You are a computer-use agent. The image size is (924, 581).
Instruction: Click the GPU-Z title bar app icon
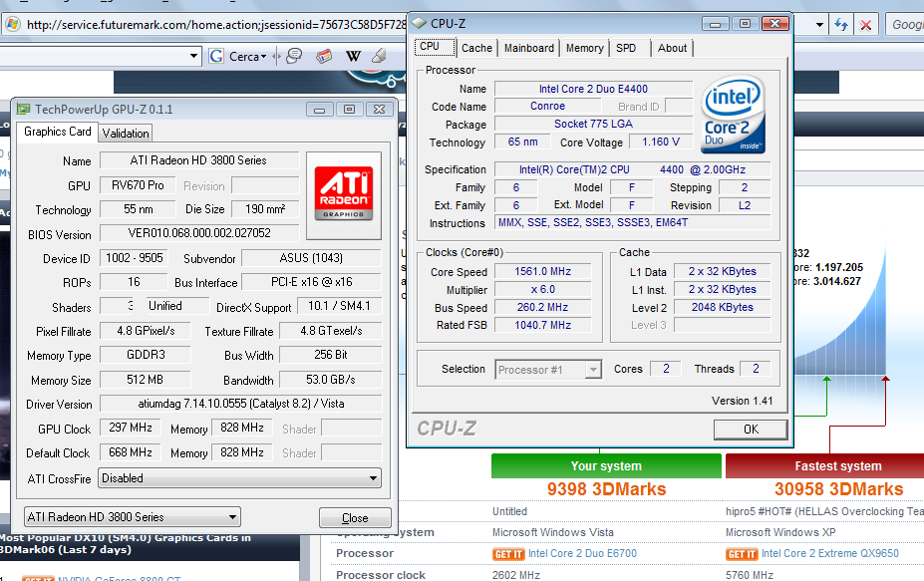pos(23,109)
